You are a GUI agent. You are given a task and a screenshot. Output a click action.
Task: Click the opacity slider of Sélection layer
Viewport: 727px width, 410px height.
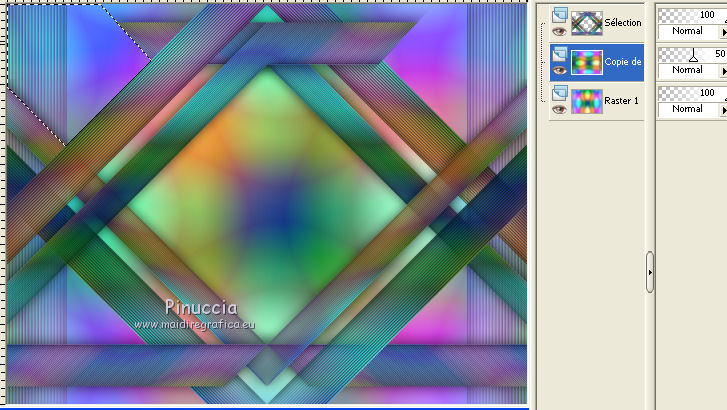[692, 15]
